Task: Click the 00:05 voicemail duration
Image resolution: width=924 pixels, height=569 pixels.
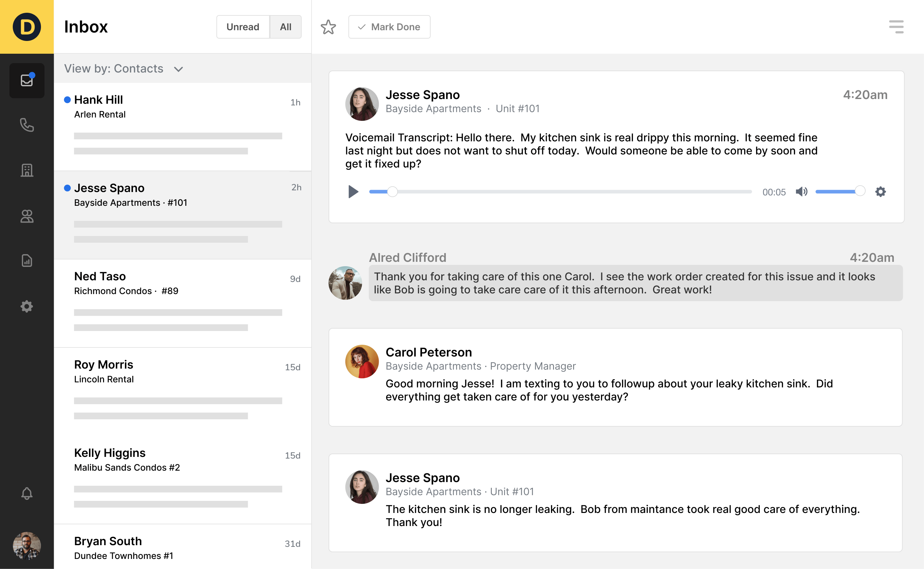Action: click(x=774, y=192)
